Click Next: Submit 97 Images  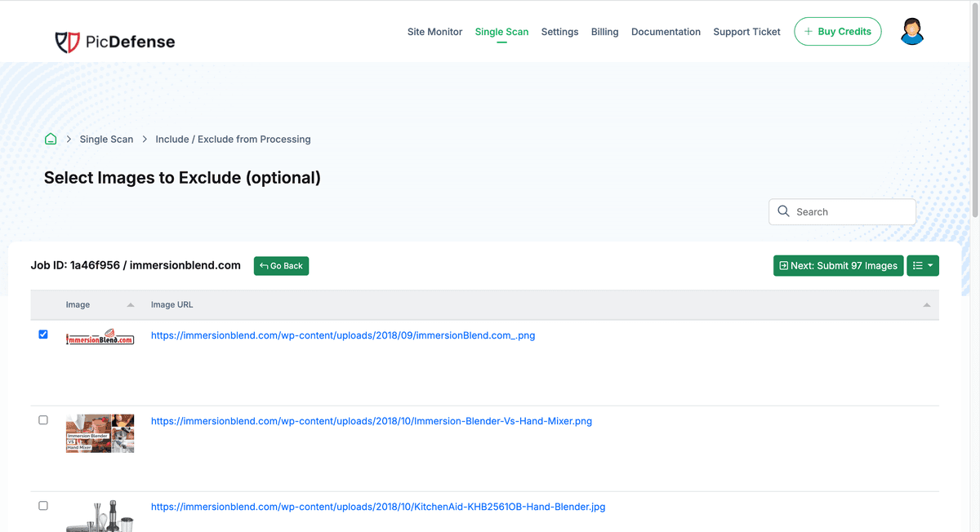pos(838,265)
